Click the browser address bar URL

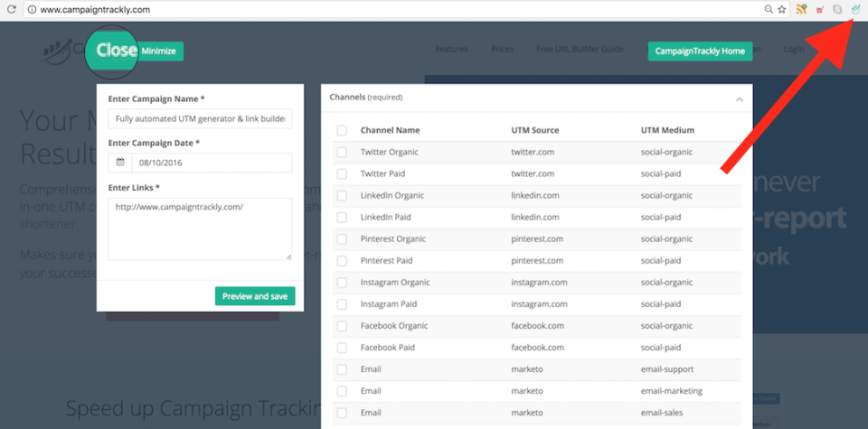[95, 9]
